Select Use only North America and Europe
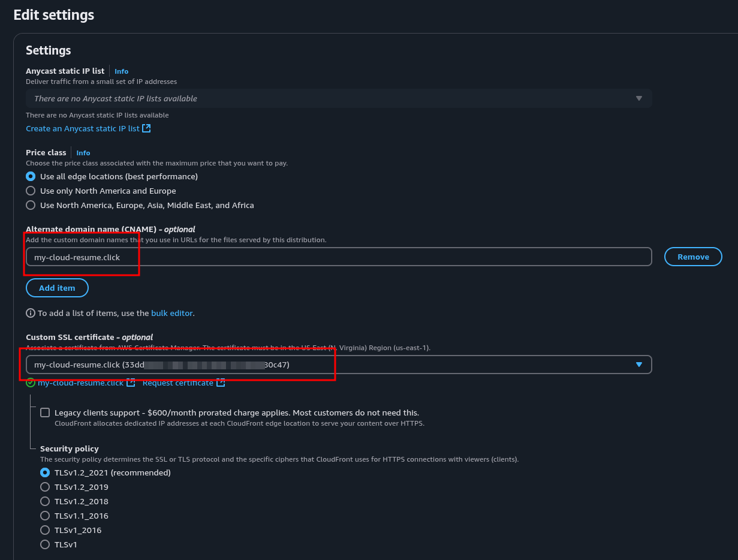The image size is (738, 560). [x=31, y=191]
